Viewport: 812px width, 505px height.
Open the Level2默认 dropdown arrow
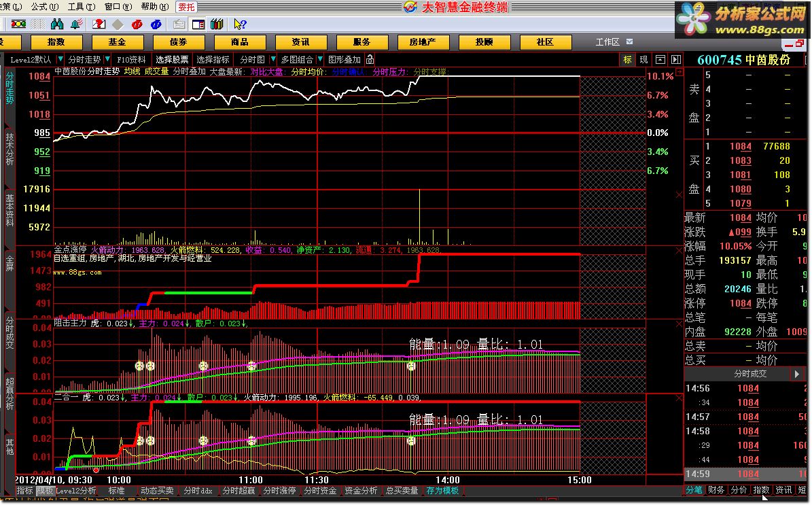60,60
